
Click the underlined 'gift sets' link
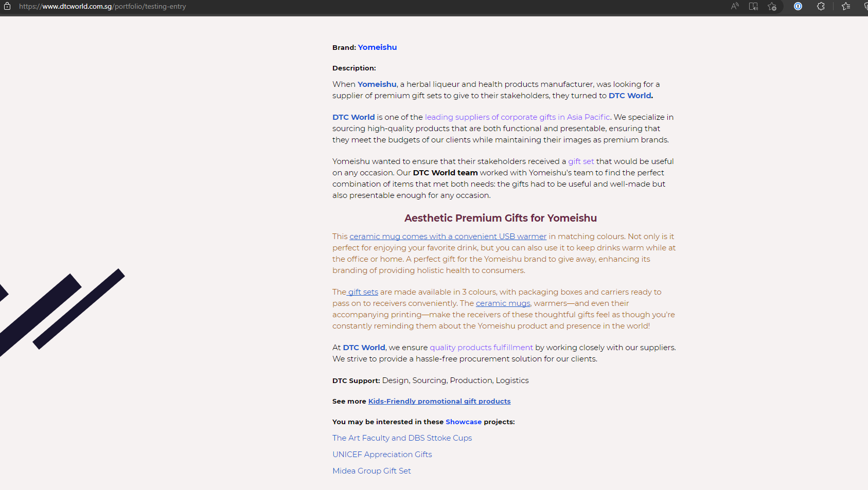[x=363, y=292]
